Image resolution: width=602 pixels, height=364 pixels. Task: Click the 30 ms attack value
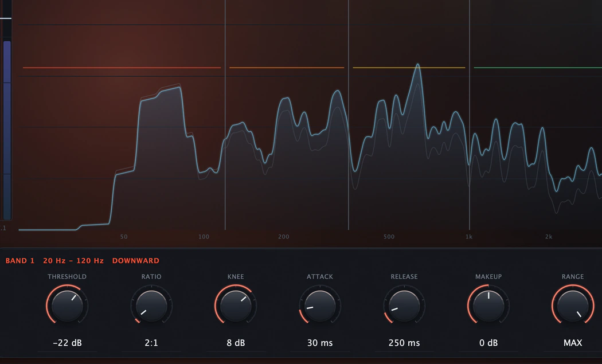320,343
